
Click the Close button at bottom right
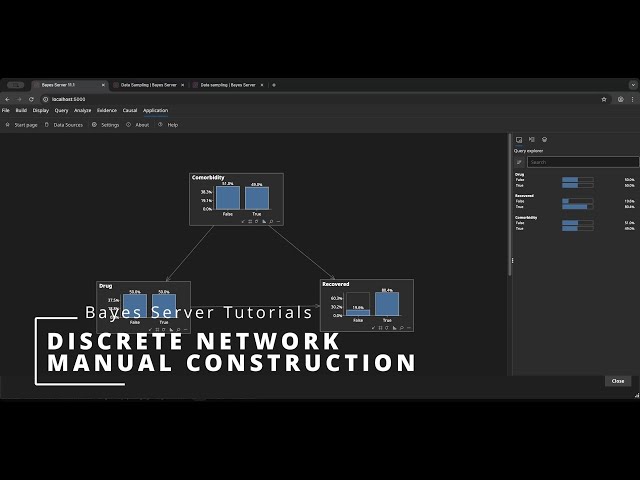[x=618, y=381]
